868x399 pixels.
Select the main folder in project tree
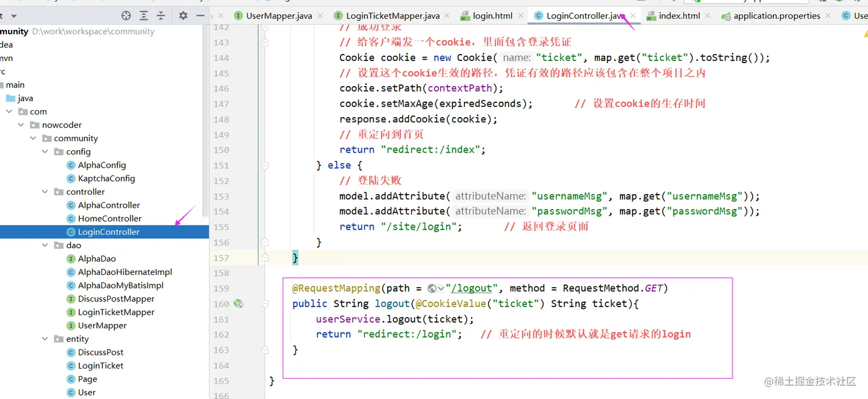[15, 85]
